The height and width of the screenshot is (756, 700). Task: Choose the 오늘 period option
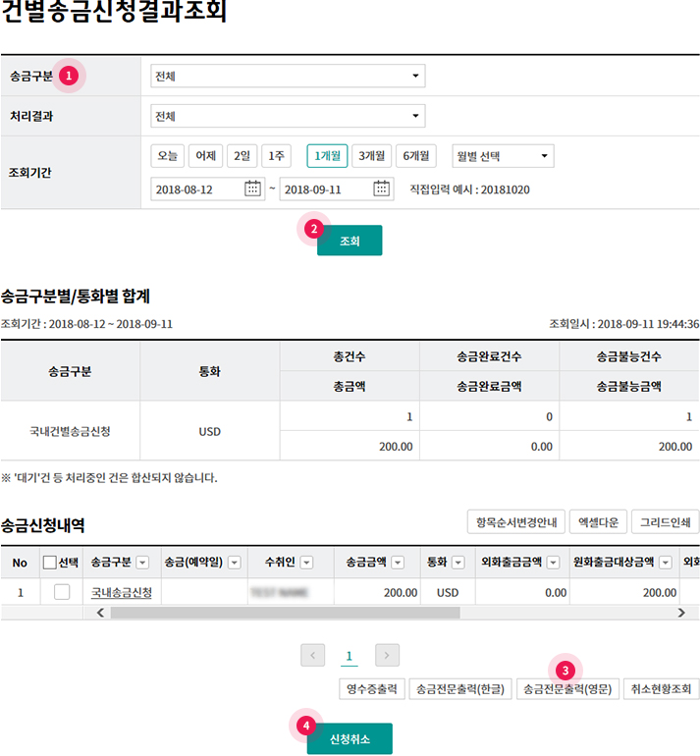point(166,156)
